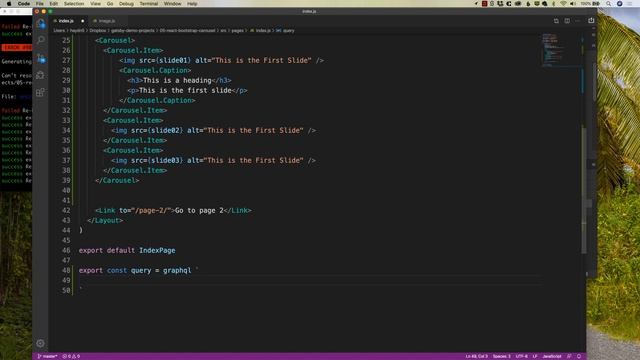The image size is (640, 360).
Task: Click the red square menu bar extra icon
Action: (484, 4)
